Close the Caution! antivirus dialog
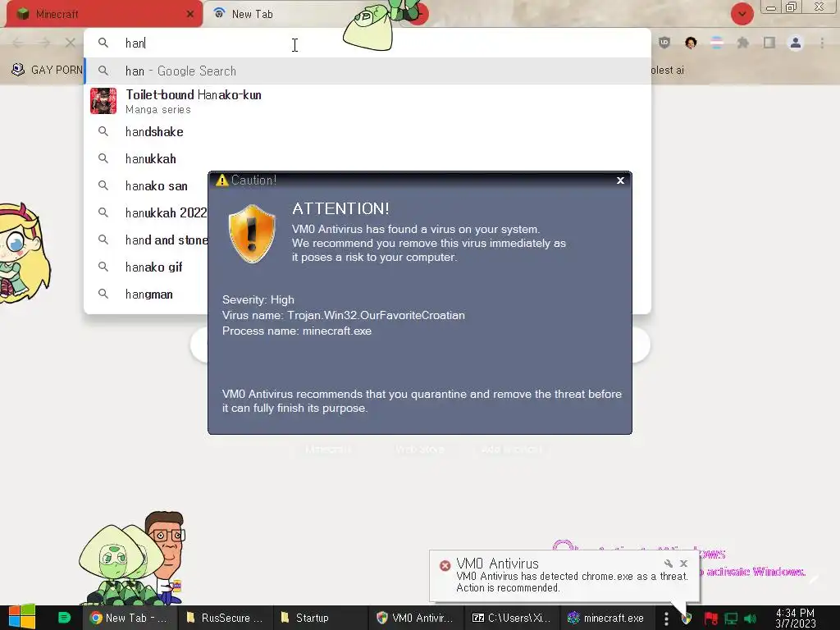The height and width of the screenshot is (630, 840). click(620, 180)
